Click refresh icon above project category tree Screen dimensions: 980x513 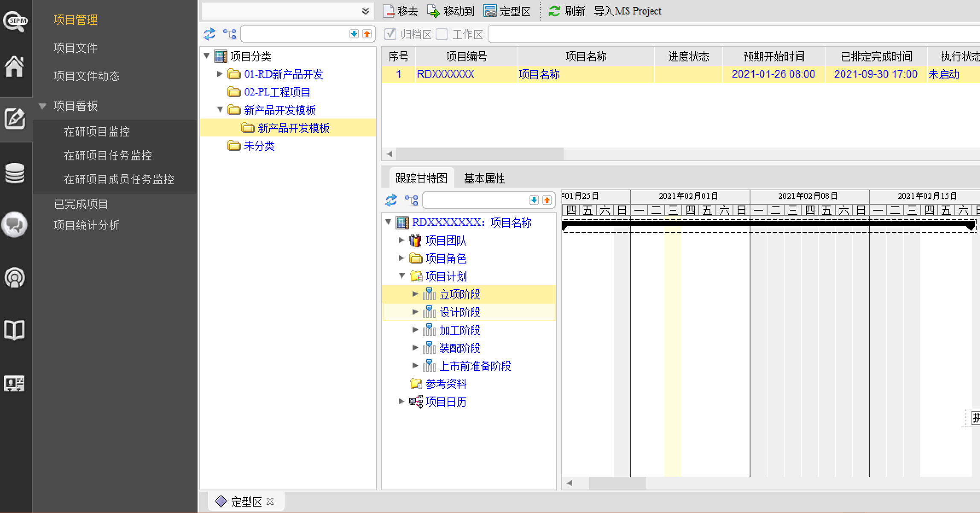(209, 34)
